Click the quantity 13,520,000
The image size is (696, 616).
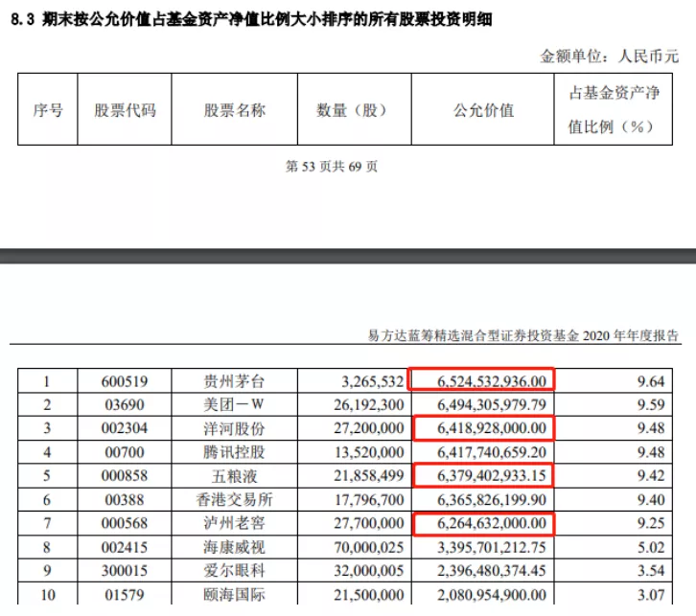pyautogui.click(x=369, y=452)
